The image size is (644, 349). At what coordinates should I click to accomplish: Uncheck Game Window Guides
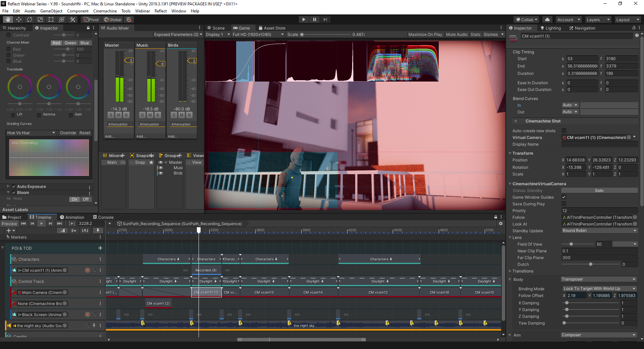tap(564, 197)
